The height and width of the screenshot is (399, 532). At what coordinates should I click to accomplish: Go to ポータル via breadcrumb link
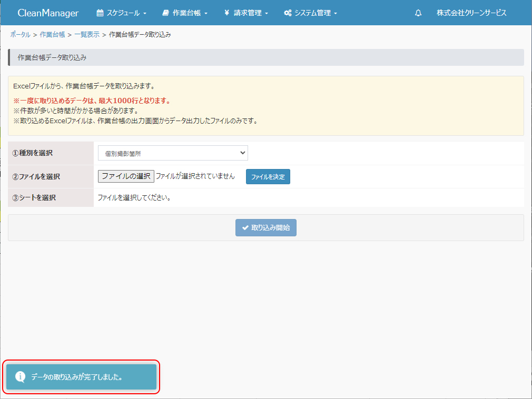tap(20, 35)
